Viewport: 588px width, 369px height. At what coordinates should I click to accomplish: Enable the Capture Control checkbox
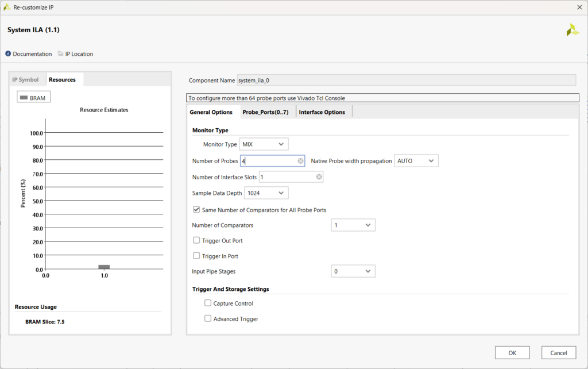[208, 303]
